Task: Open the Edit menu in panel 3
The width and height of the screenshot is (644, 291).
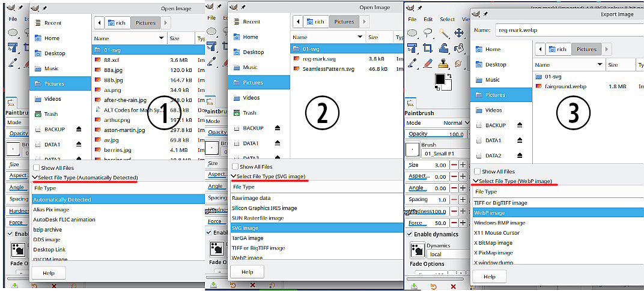Action: point(428,19)
